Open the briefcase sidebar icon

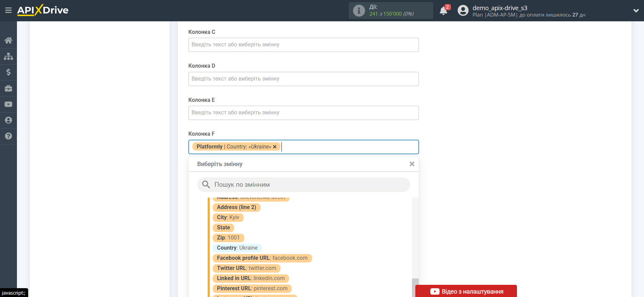pos(8,88)
